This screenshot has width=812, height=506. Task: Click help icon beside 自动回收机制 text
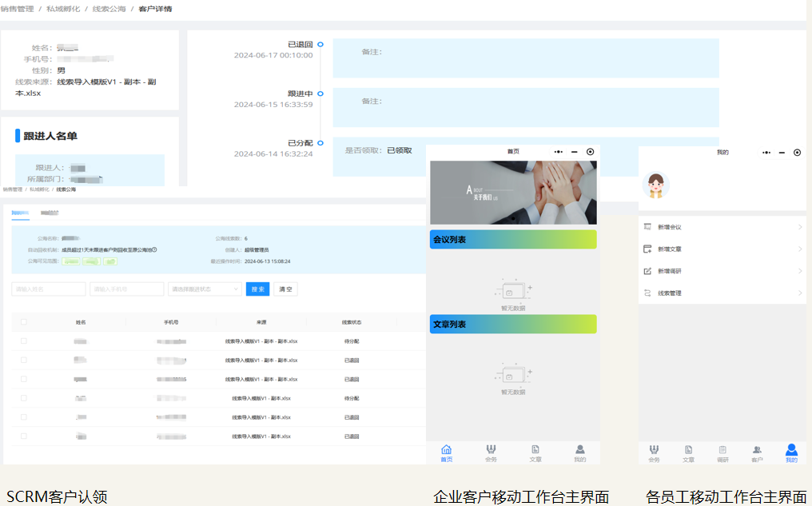click(x=154, y=249)
